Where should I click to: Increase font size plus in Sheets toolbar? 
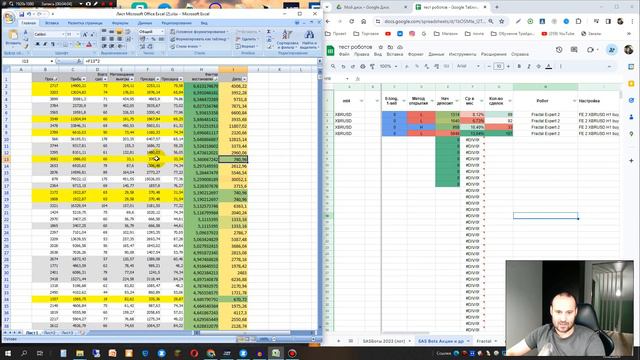(508, 66)
